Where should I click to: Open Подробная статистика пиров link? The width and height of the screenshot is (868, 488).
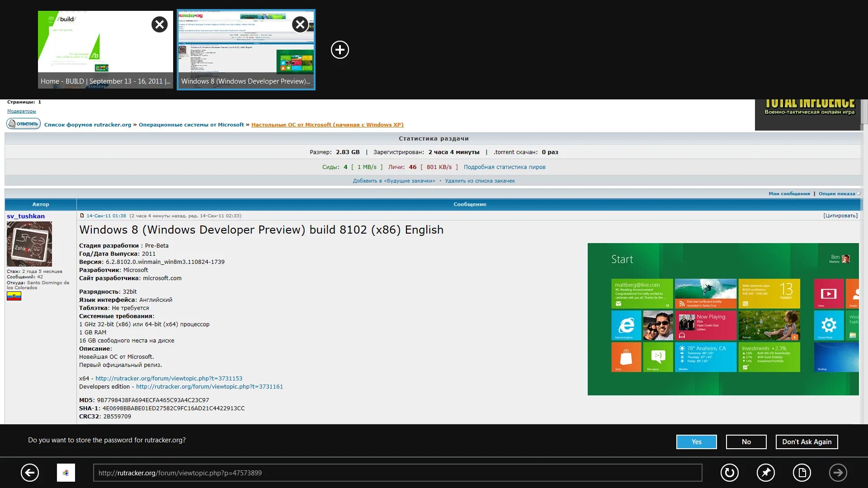point(505,167)
